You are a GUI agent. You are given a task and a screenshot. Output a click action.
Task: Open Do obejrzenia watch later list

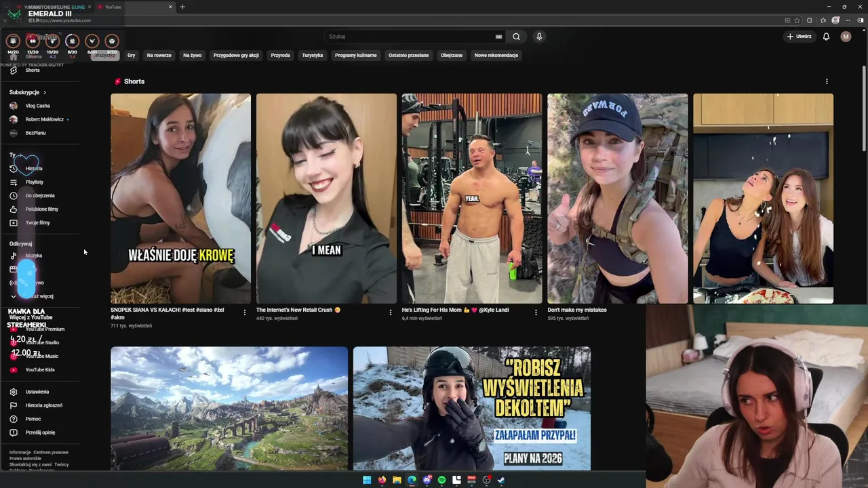(x=41, y=195)
